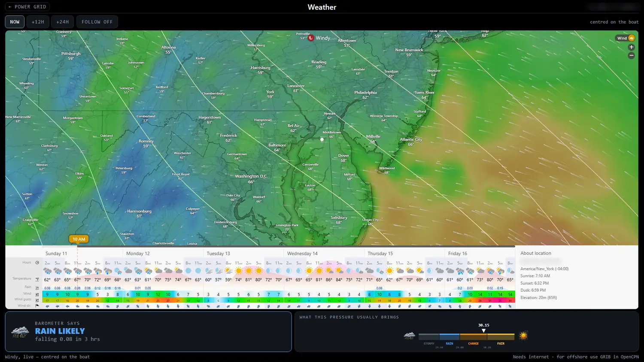Click the white boat position marker on the map

tap(322, 139)
